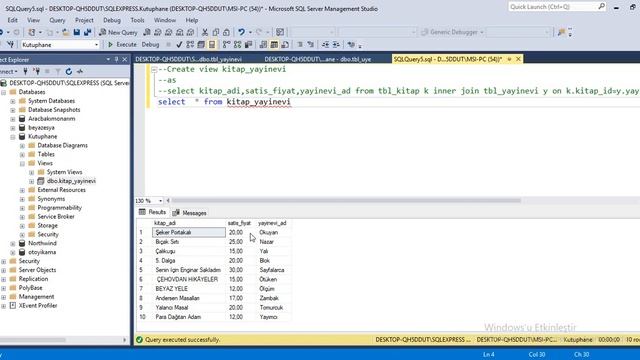Click the Execute button
The image size is (640, 360).
(x=122, y=44)
